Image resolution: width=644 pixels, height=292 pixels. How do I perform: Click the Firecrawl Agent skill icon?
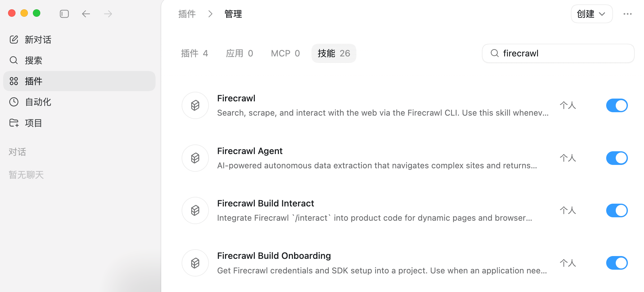[x=195, y=158]
